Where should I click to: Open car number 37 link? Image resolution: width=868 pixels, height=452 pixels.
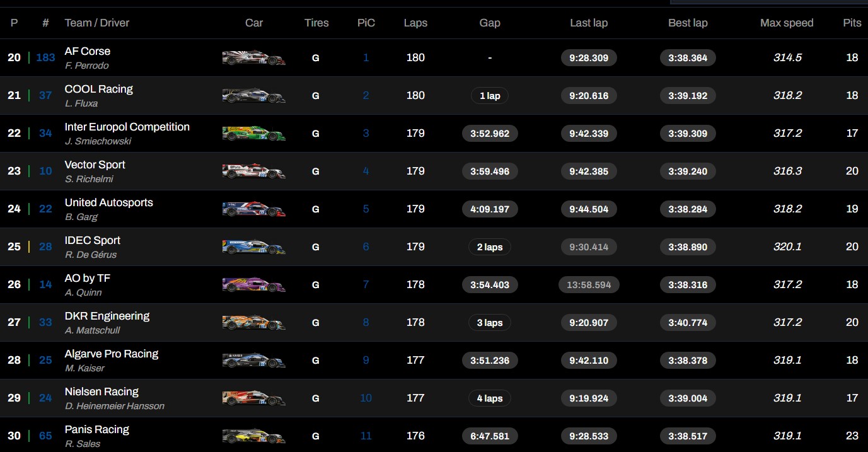[45, 95]
